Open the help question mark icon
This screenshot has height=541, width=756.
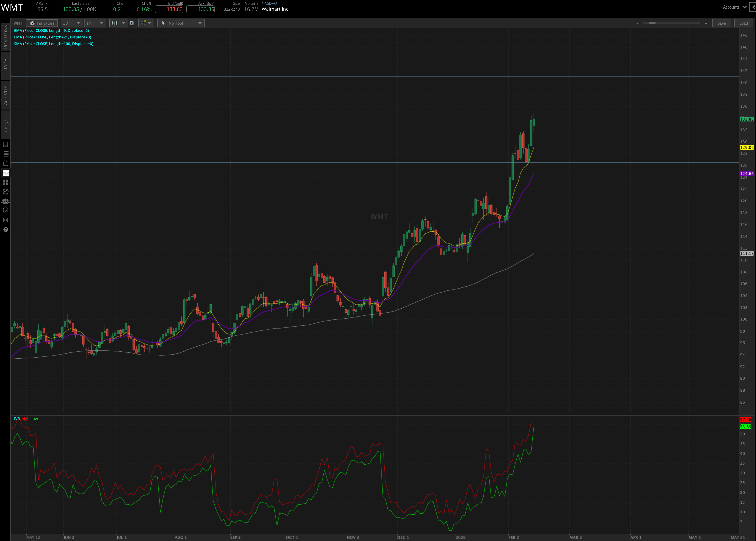pyautogui.click(x=5, y=230)
